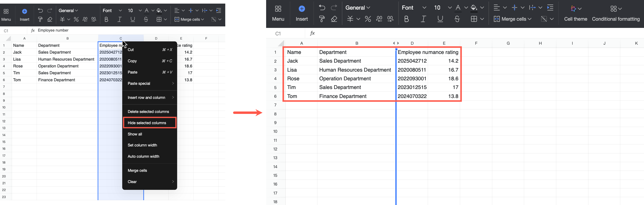Toggle Underline in the right screenshot toolbar
The width and height of the screenshot is (644, 205).
[440, 19]
